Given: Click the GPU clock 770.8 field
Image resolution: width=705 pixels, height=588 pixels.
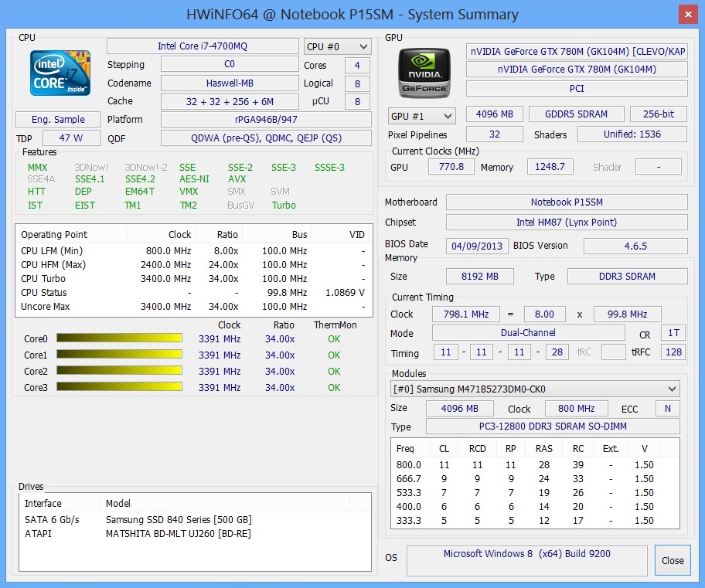Looking at the screenshot, I should 451,167.
